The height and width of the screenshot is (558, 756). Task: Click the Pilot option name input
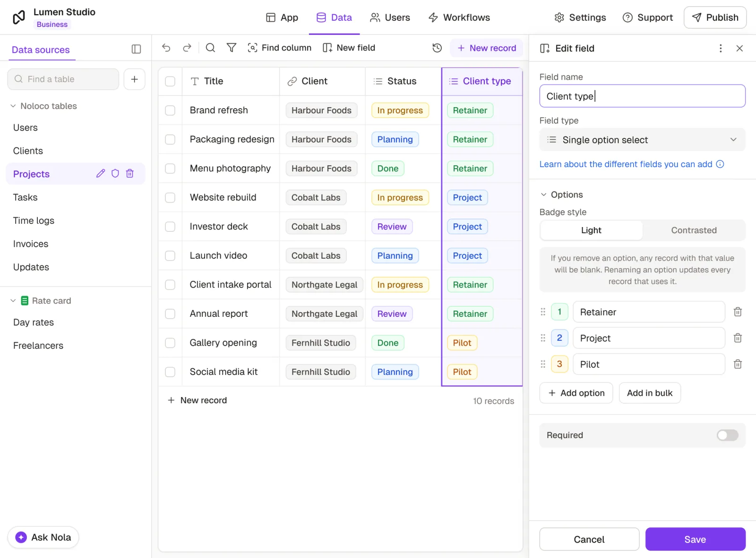(x=649, y=364)
